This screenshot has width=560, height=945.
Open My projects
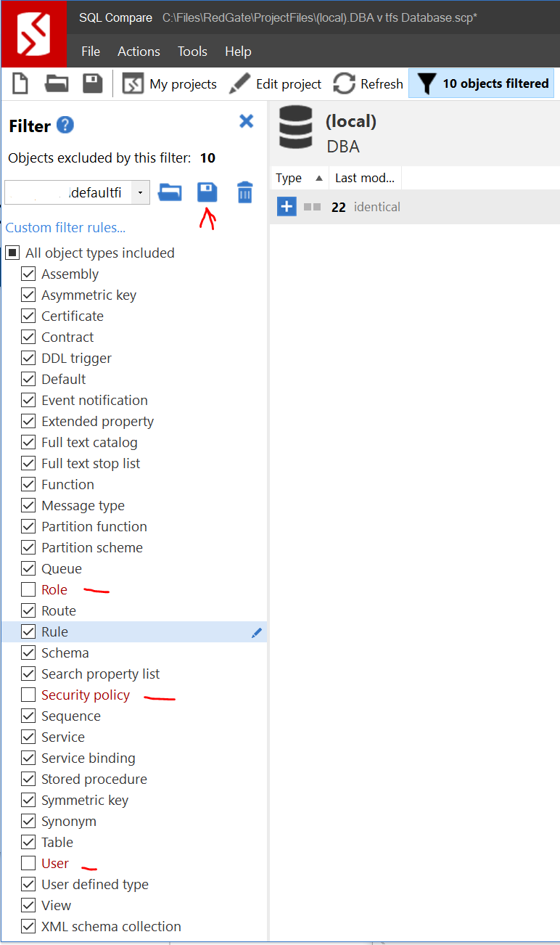(x=170, y=84)
